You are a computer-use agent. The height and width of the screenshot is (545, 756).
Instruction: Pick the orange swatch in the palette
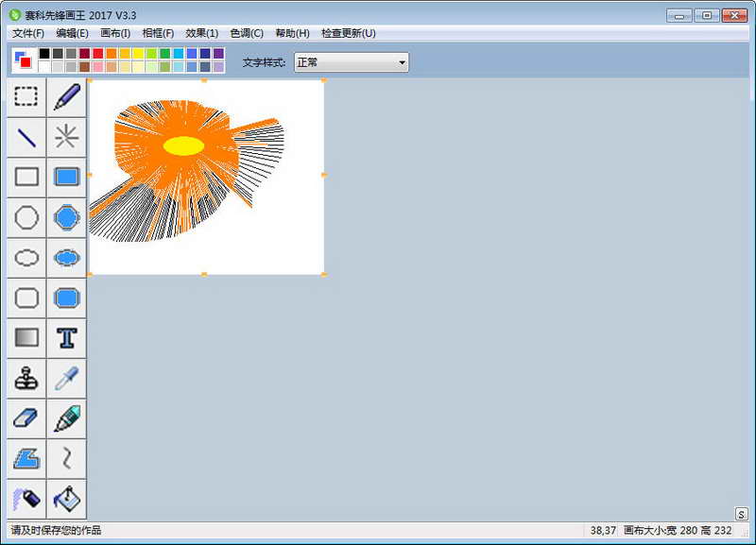point(112,54)
